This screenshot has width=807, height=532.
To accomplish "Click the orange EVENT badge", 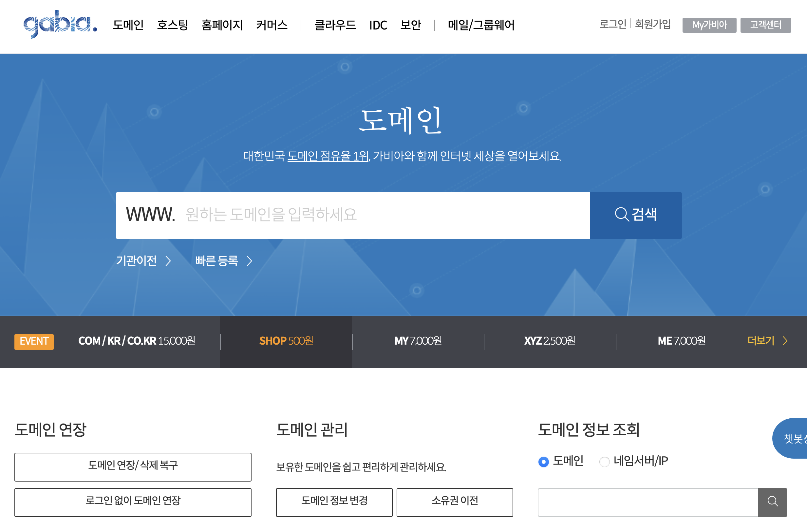I will click(34, 341).
